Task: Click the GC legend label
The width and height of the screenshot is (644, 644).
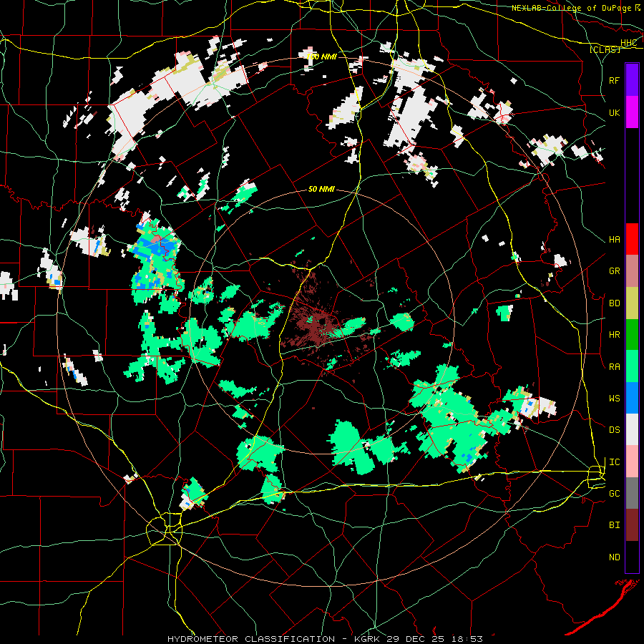Action: (x=615, y=494)
